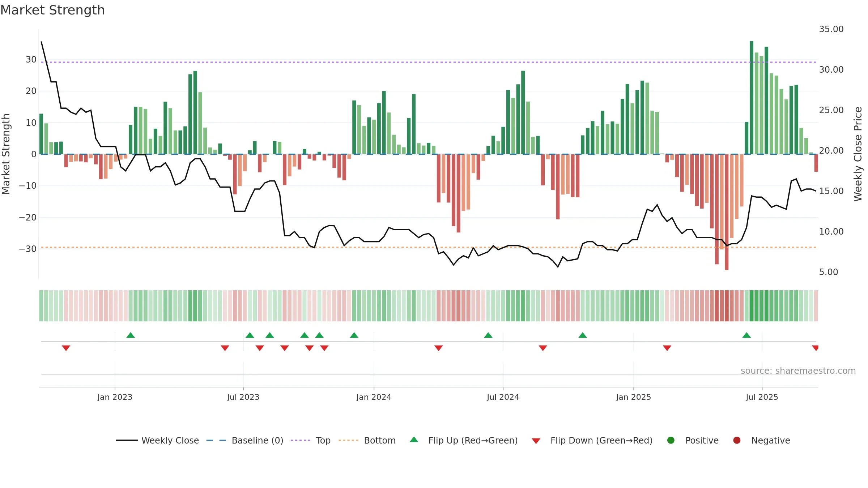
Task: Click the green Flip Up legend triangle
Action: [414, 440]
